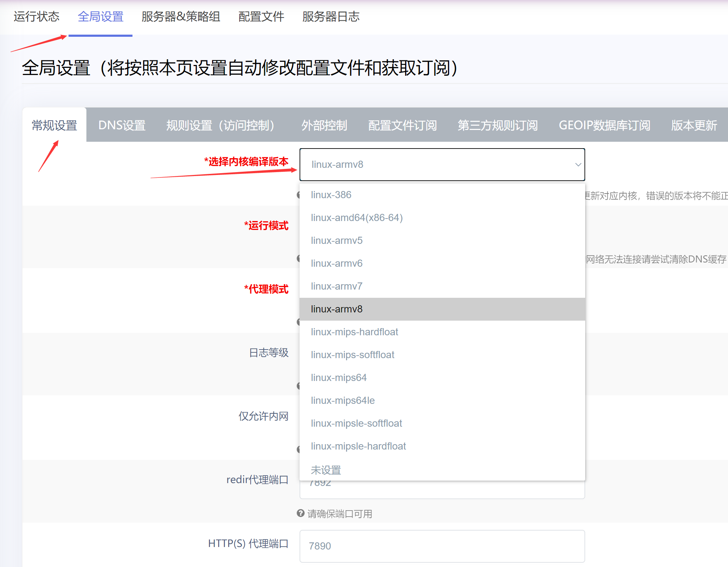
Task: Pick linux-mips64le from the list
Action: (342, 401)
